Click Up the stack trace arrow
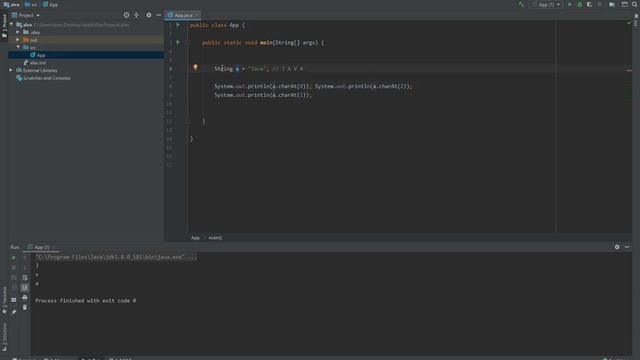Viewport: 640px width, 360px height. [x=24, y=258]
